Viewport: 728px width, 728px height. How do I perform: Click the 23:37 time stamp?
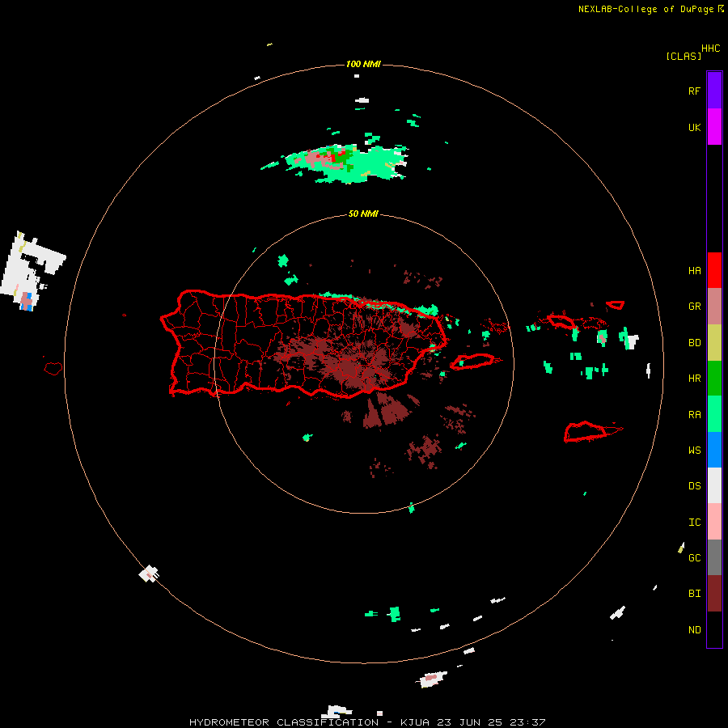coord(527,722)
